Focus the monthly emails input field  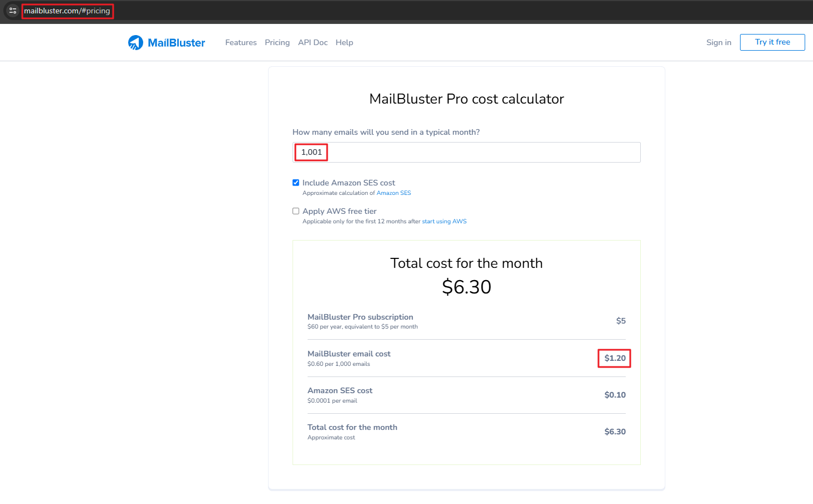[466, 152]
